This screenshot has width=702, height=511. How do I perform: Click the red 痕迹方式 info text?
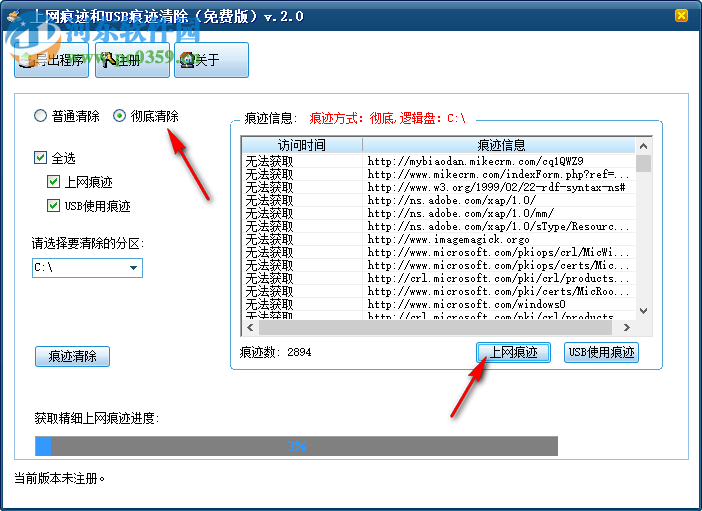[x=387, y=118]
